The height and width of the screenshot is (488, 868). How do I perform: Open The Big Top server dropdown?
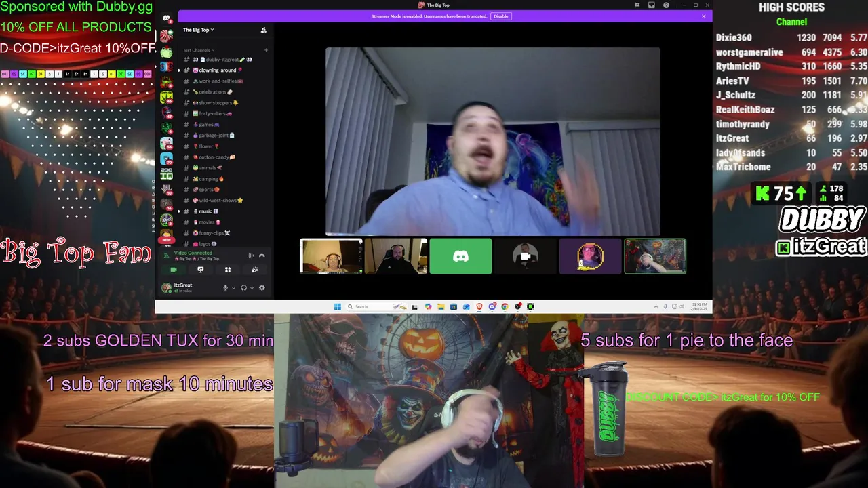198,30
